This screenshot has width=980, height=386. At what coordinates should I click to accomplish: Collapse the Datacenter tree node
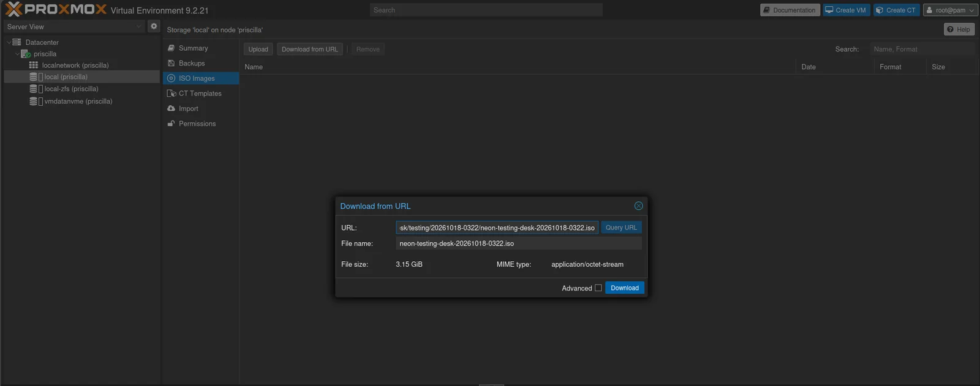click(x=9, y=42)
